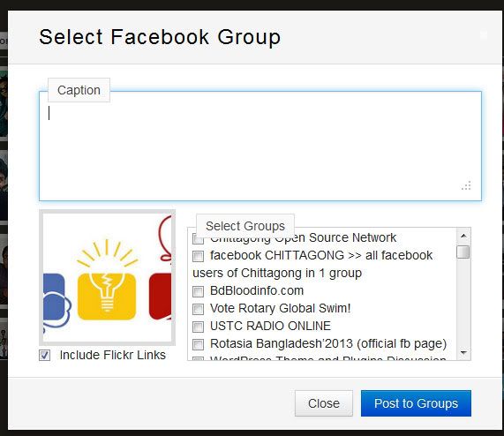
Task: Click the groups list scrollbar thumb
Action: click(463, 252)
